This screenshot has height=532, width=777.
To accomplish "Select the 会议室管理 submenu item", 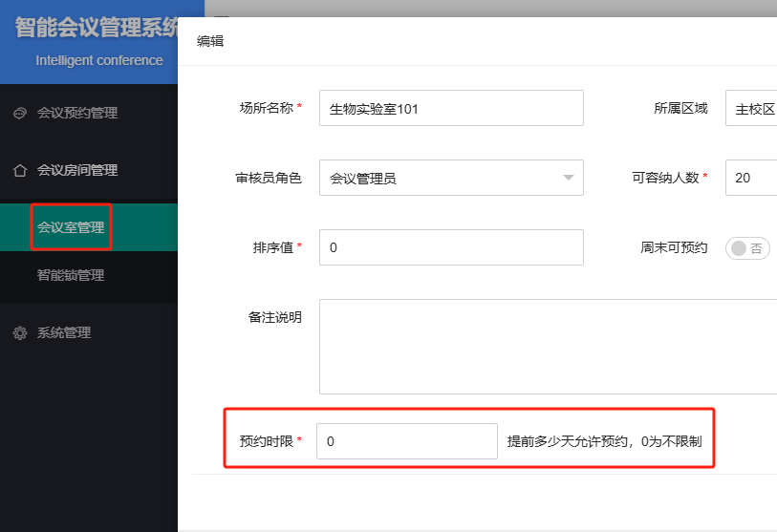I will click(x=71, y=227).
